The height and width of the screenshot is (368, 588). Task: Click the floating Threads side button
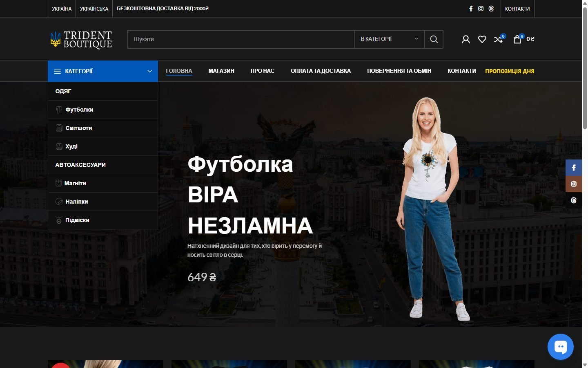[x=574, y=200]
